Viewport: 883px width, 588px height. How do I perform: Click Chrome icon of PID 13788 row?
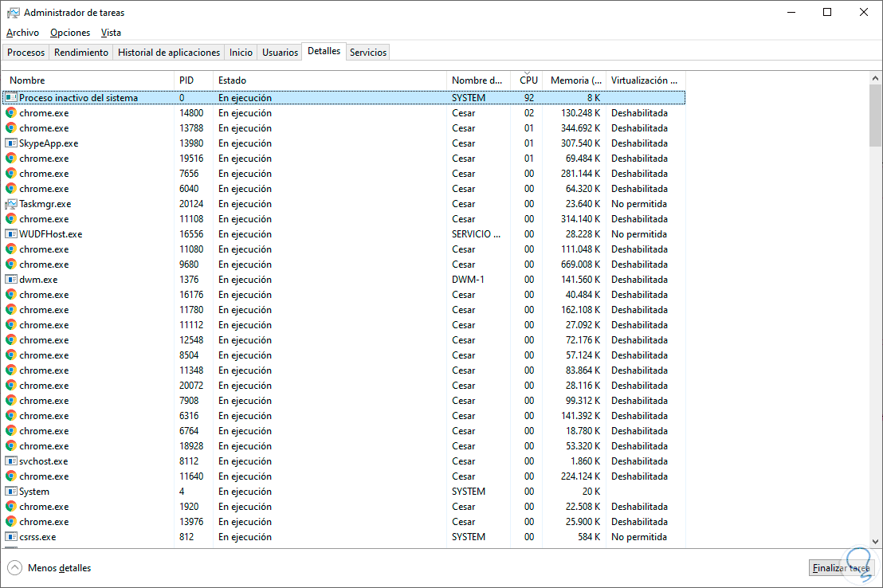pos(10,127)
